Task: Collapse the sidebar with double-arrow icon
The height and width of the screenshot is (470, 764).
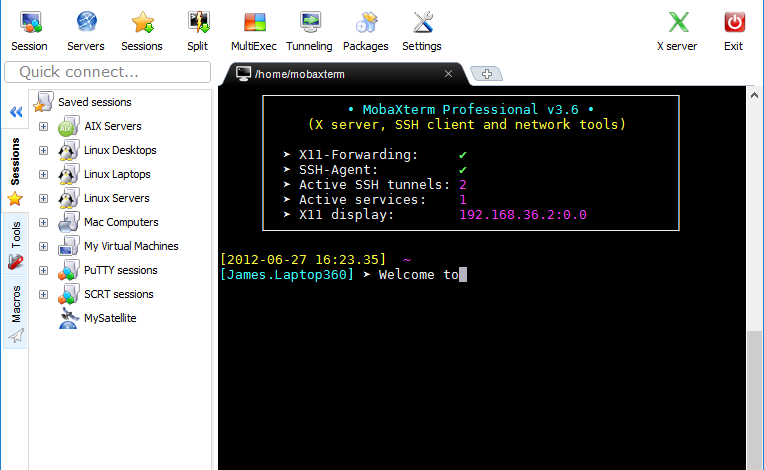Action: click(x=16, y=112)
